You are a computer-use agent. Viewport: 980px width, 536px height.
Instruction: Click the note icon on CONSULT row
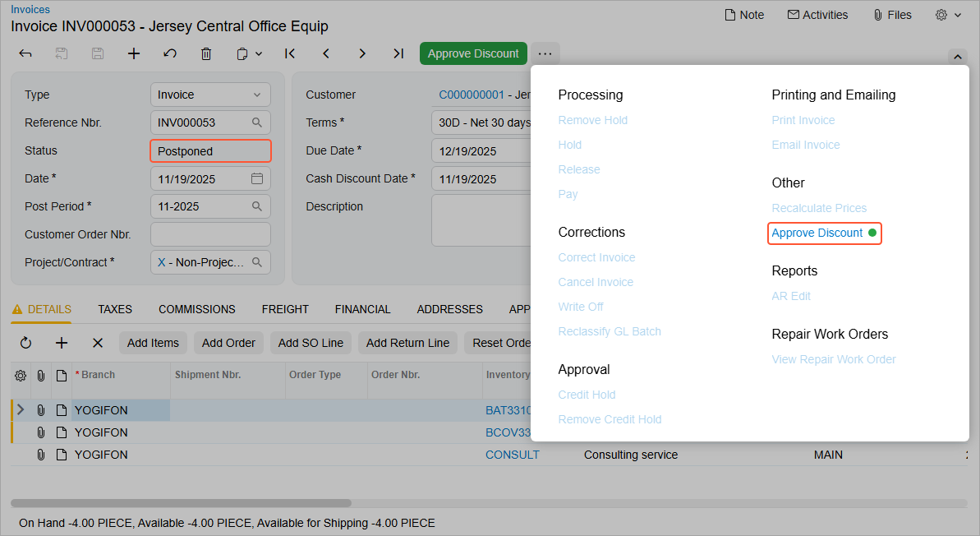point(62,455)
